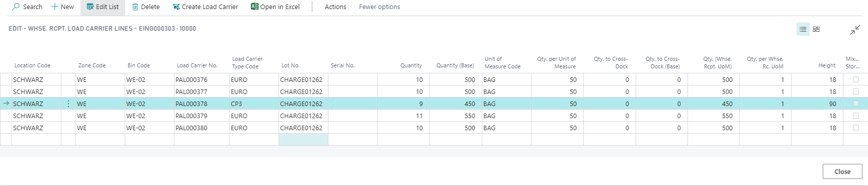Image resolution: width=868 pixels, height=186 pixels.
Task: Click the Delete trash icon
Action: click(x=135, y=7)
